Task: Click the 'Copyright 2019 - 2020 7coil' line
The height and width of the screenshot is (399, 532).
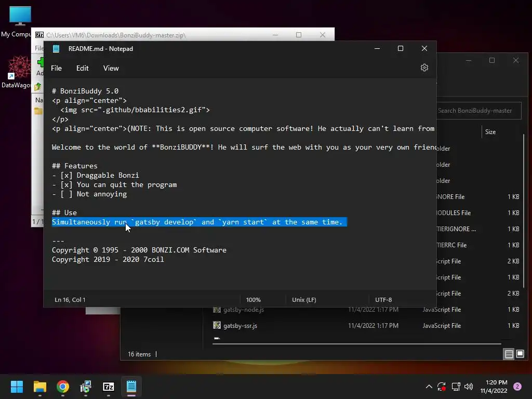Action: (108, 260)
